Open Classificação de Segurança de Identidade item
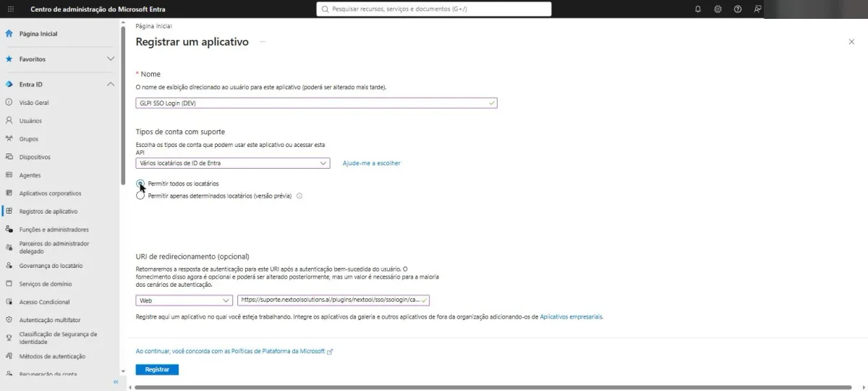The width and height of the screenshot is (868, 391). tap(59, 337)
